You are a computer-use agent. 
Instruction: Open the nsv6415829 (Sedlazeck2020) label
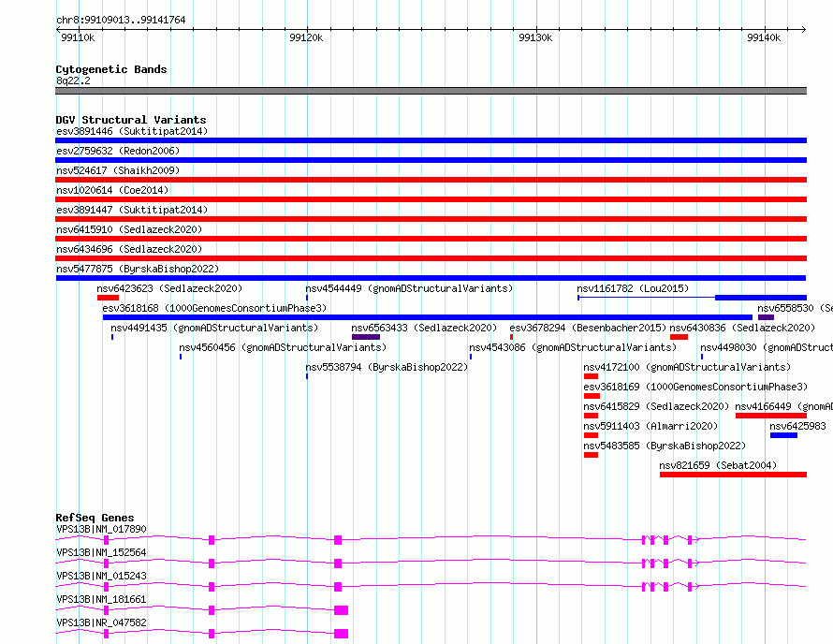(x=656, y=406)
